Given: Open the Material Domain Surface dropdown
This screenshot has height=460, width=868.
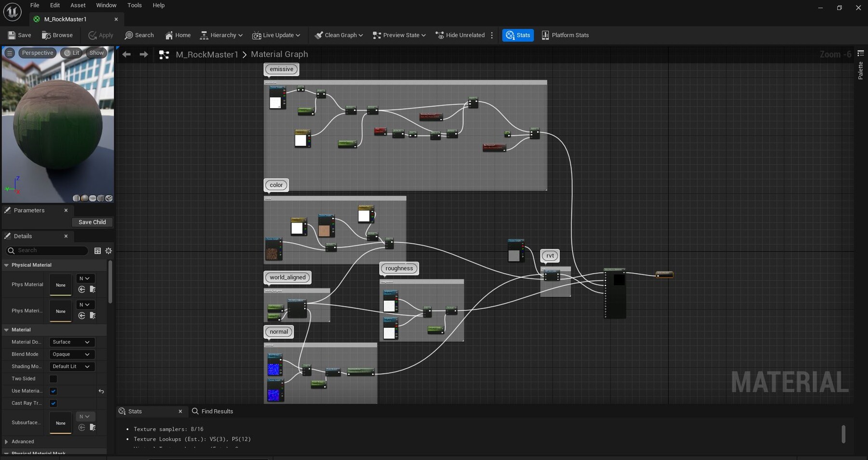Looking at the screenshot, I should [x=71, y=342].
